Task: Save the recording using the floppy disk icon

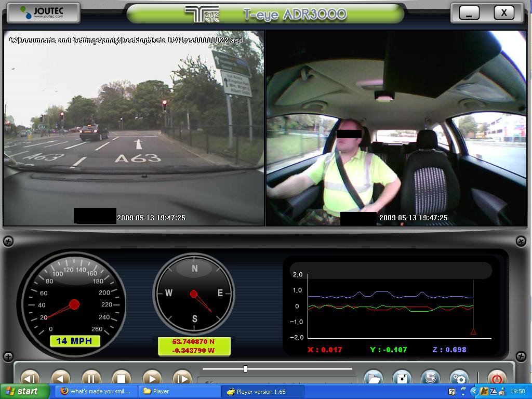Action: pyautogui.click(x=402, y=378)
